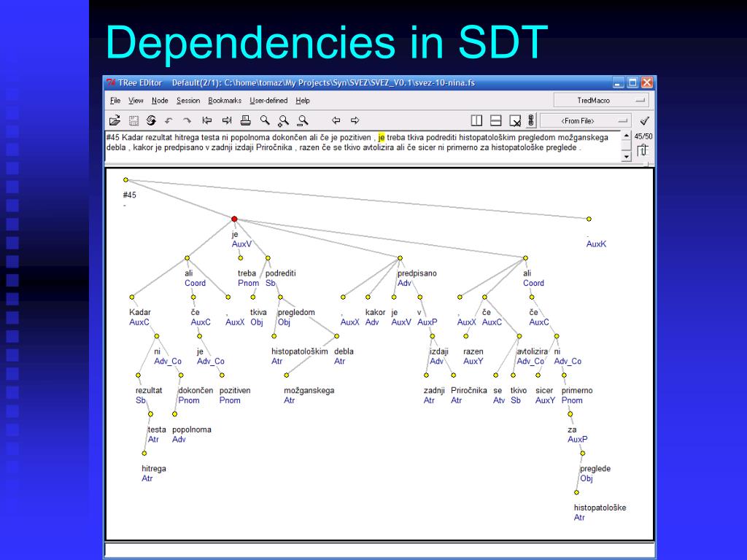Select the podrediti Sb node
Image resolution: width=747 pixels, height=560 pixels.
pos(268,258)
